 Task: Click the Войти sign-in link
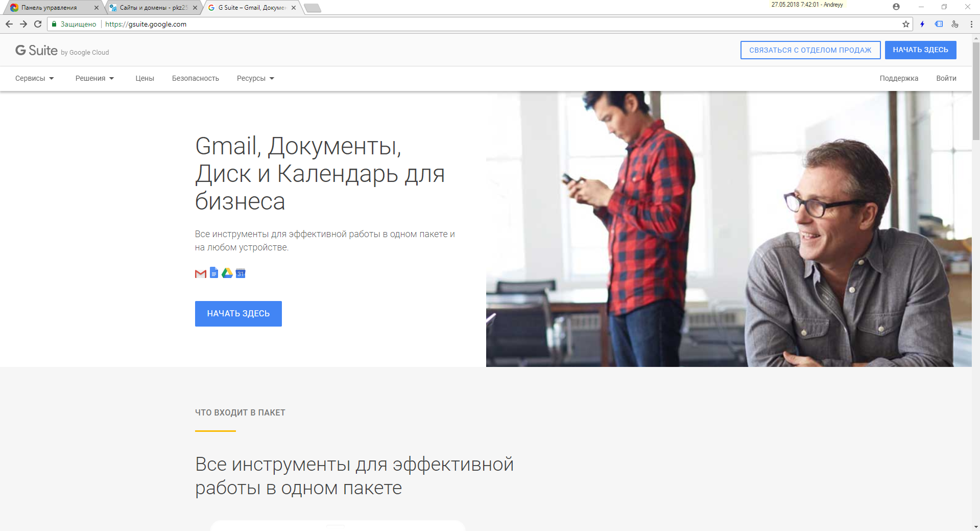tap(946, 78)
